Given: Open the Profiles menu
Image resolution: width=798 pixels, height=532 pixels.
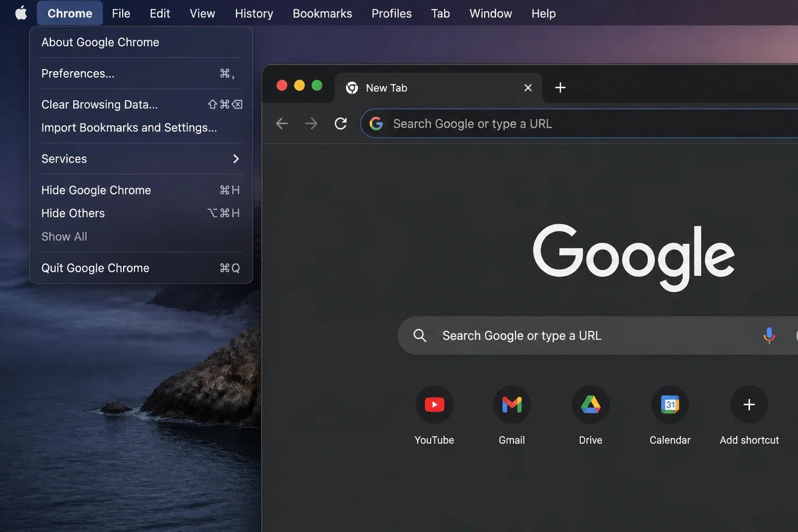Looking at the screenshot, I should (x=392, y=13).
